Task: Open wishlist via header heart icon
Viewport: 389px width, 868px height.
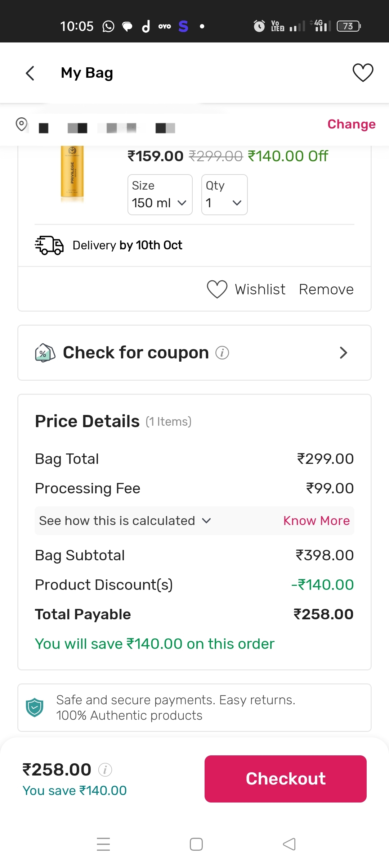Action: [363, 72]
